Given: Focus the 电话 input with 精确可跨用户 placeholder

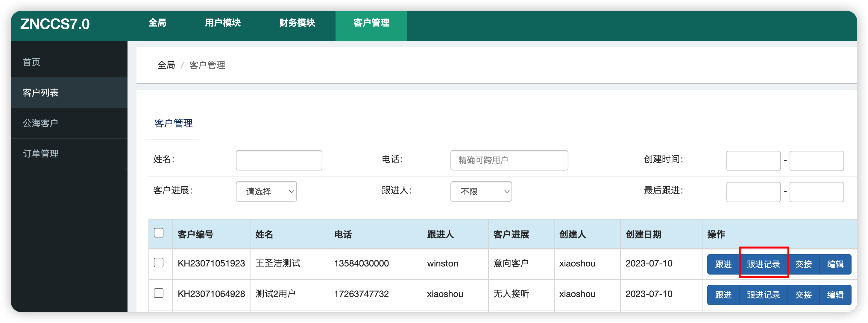Looking at the screenshot, I should [509, 160].
